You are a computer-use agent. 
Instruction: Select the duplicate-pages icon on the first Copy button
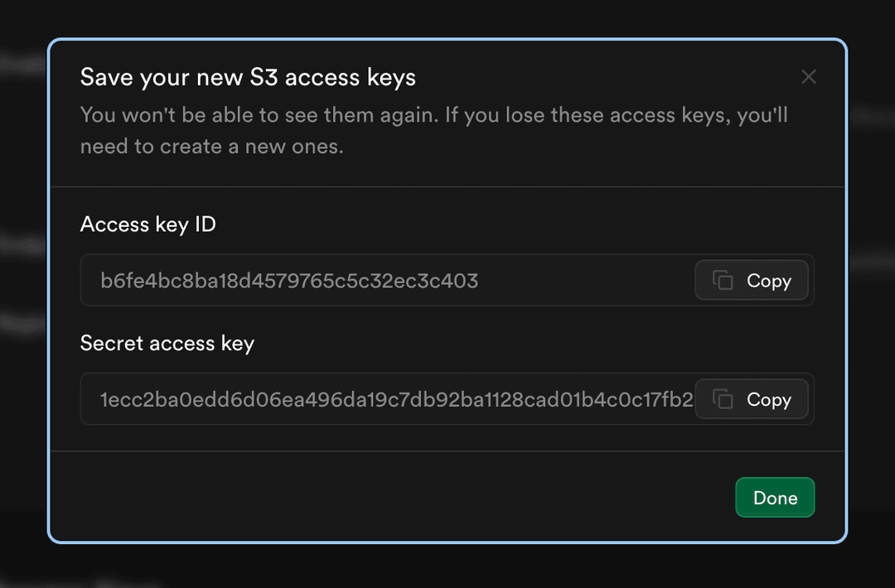click(x=723, y=280)
